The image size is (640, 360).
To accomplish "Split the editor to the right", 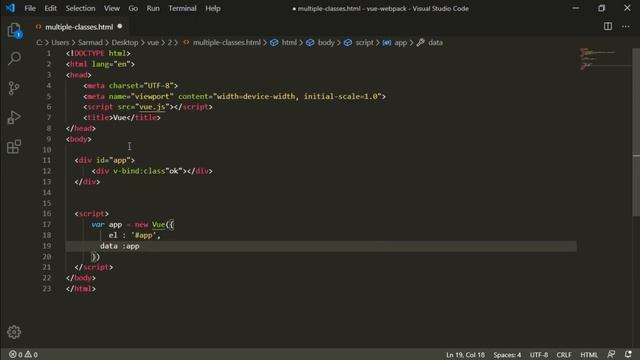I will [x=608, y=27].
